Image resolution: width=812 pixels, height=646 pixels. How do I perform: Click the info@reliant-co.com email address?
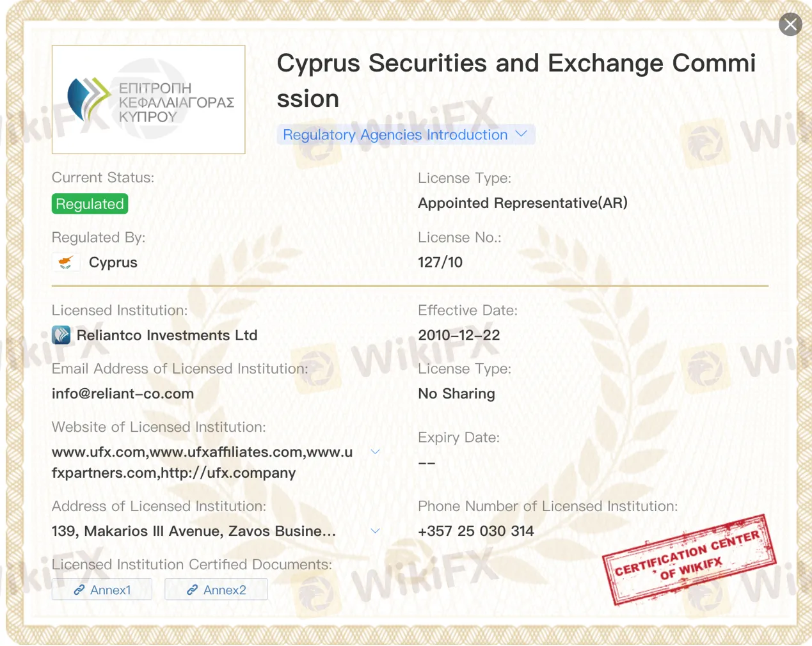pos(123,393)
